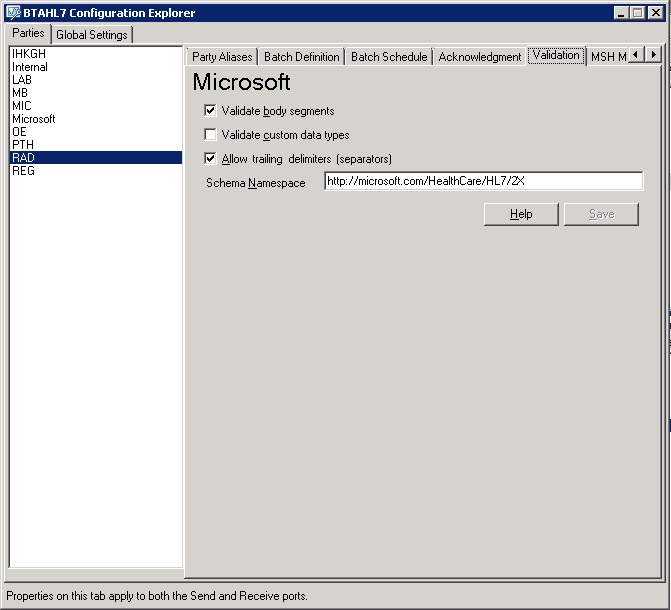671x610 pixels.
Task: Select the Internal party
Action: pos(96,67)
